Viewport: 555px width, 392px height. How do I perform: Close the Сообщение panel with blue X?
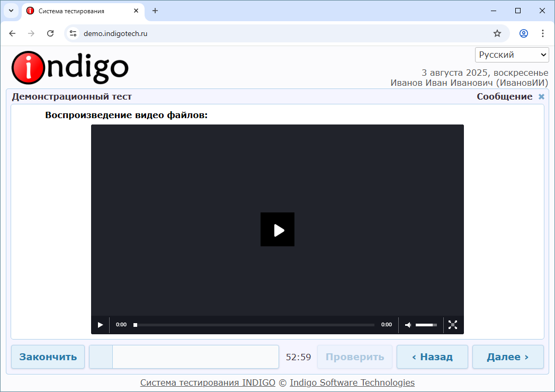click(x=541, y=96)
